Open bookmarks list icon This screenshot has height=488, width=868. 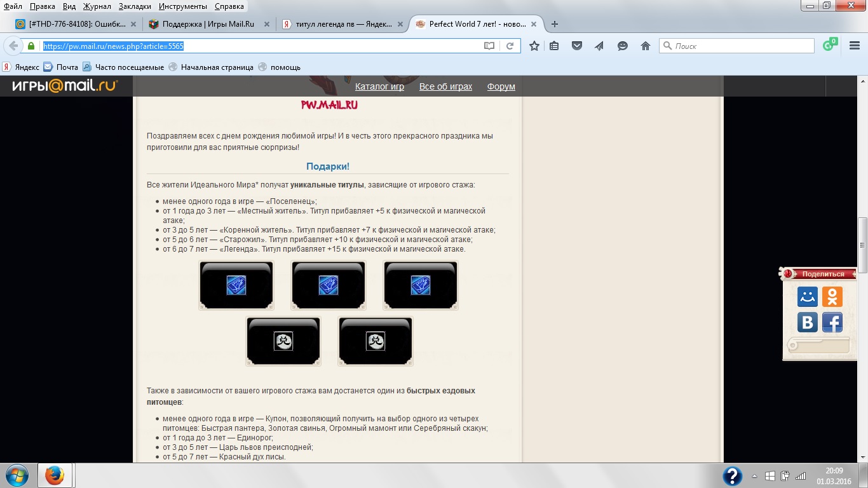coord(554,46)
